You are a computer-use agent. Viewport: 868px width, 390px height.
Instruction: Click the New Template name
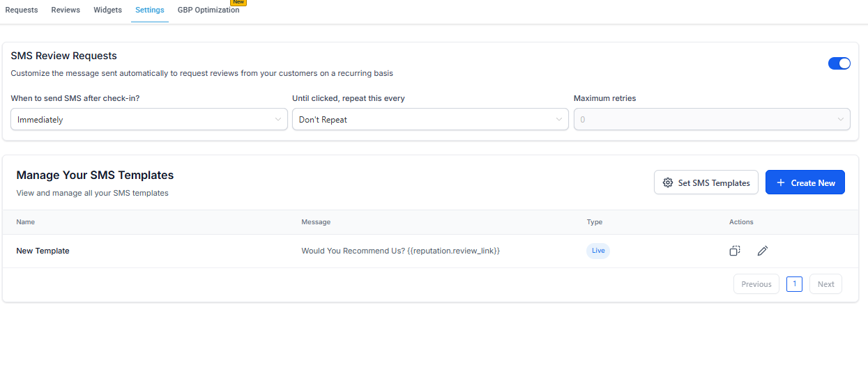tap(43, 251)
